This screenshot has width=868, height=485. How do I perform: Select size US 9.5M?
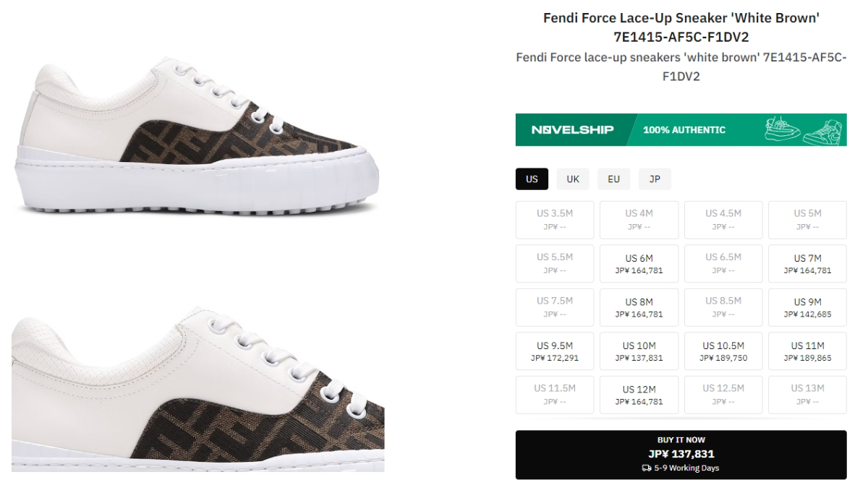555,351
